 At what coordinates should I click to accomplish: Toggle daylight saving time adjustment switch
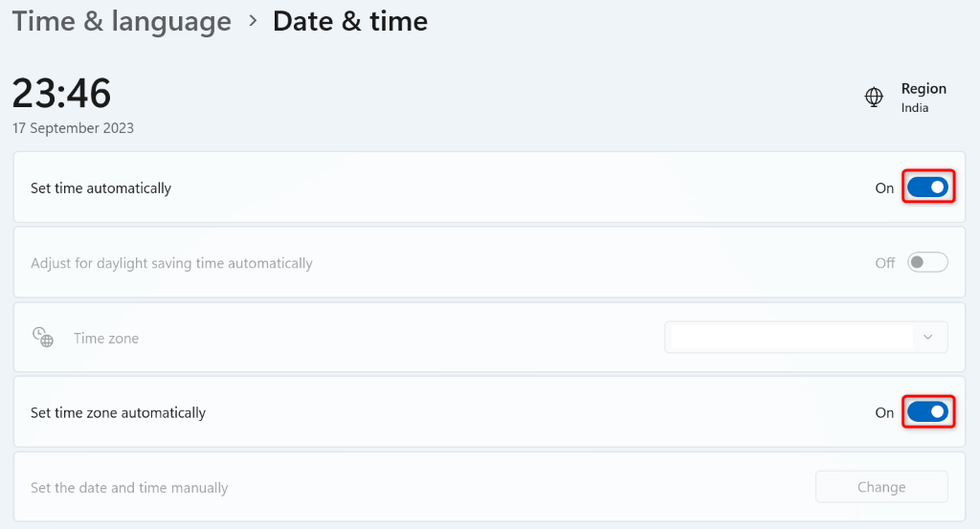pos(927,262)
